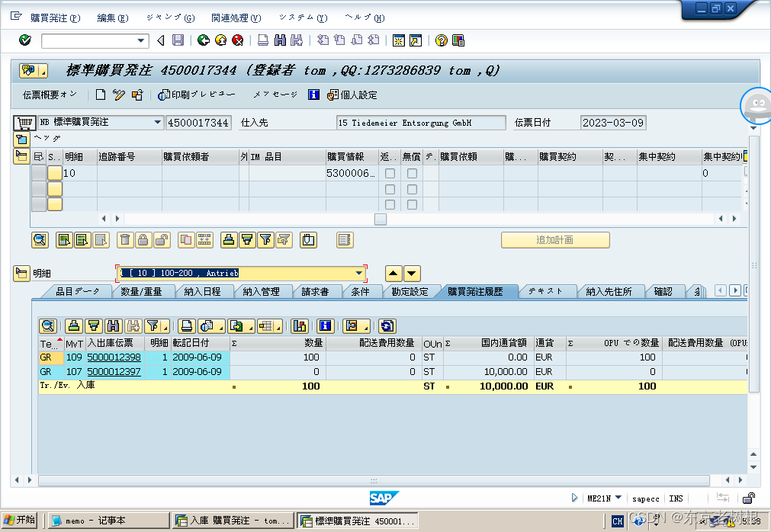This screenshot has height=532, width=771.
Task: Expand the item selector dropdown showing 100-200, Antrieb
Action: point(359,274)
